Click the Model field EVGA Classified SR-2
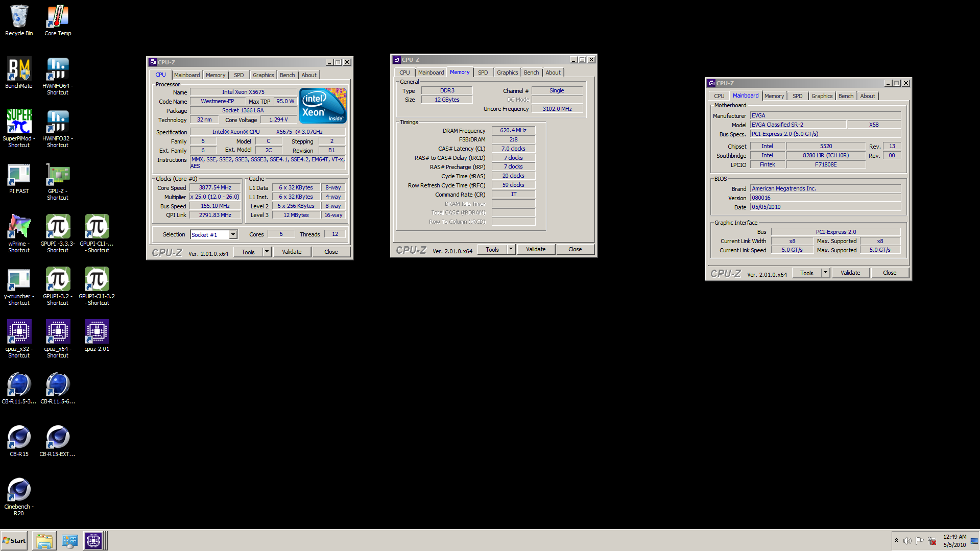Viewport: 980px width, 551px height. pyautogui.click(x=798, y=125)
